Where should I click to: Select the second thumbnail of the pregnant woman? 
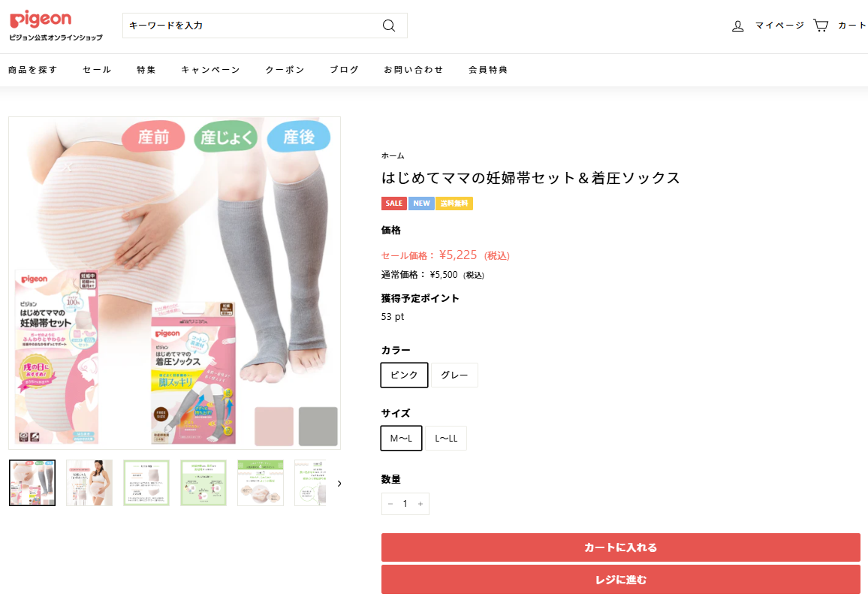tap(89, 482)
